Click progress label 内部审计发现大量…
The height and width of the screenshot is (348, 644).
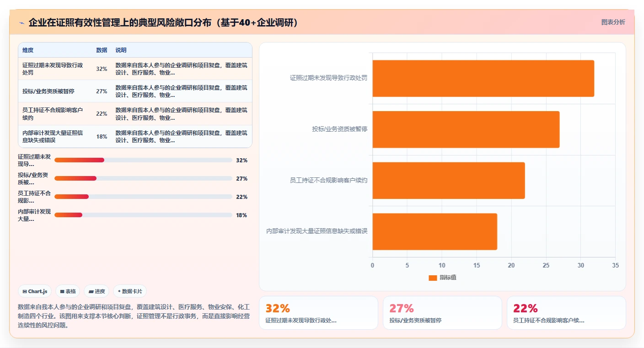pyautogui.click(x=34, y=215)
